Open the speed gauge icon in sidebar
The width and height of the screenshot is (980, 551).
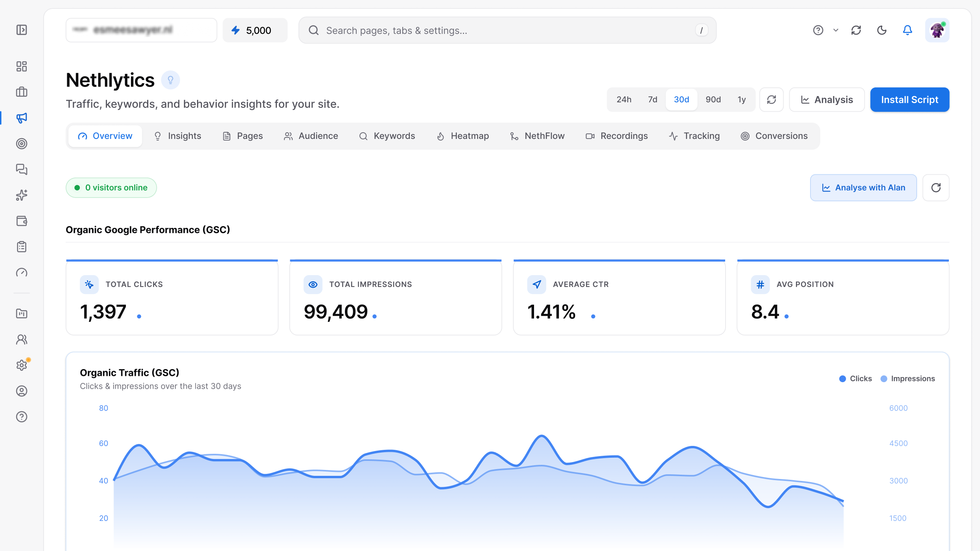(x=22, y=272)
